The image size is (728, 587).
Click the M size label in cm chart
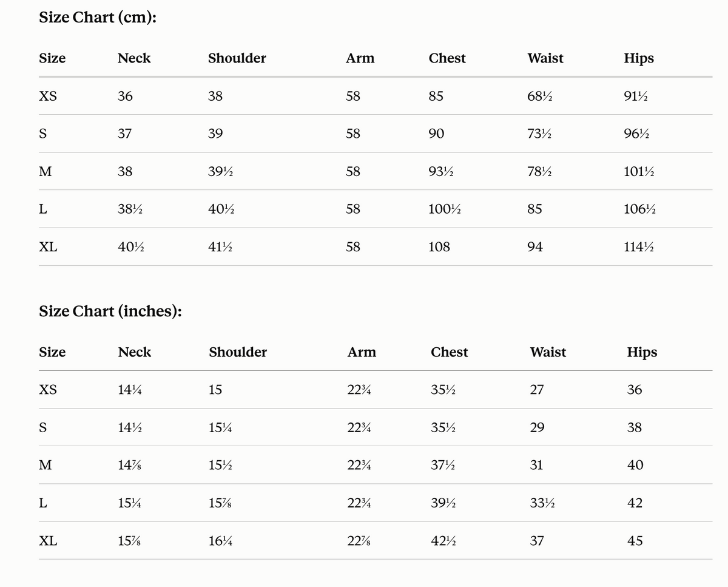point(45,172)
